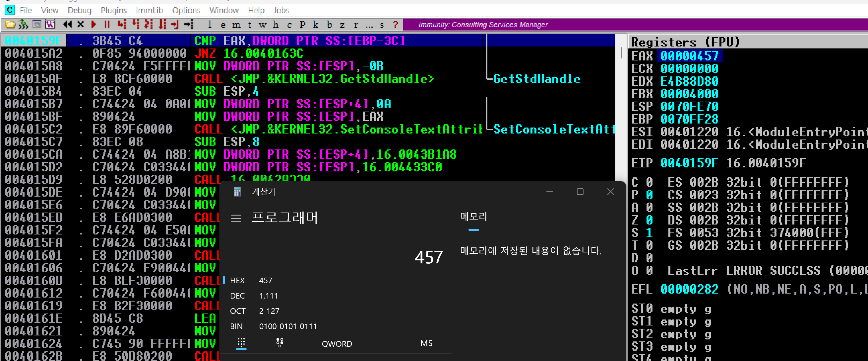Viewport: 868px width, 361px height.
Task: Click the Open file folder icon
Action: coord(10,25)
